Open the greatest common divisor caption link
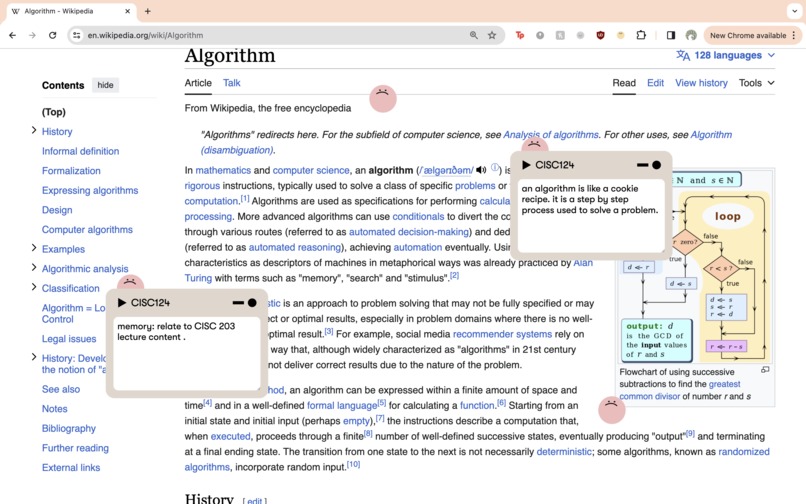806x504 pixels. pos(680,390)
